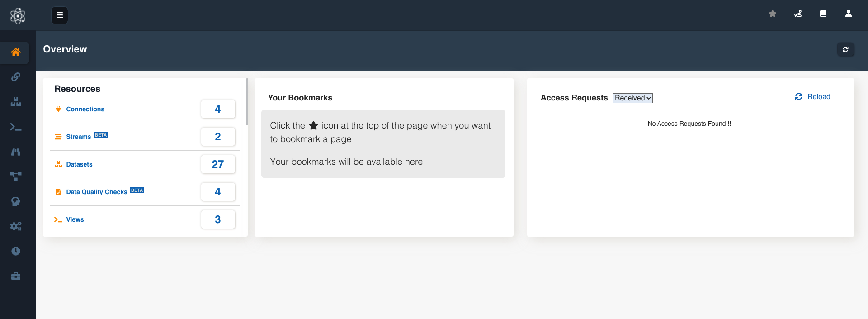Open the link icon in sidebar
Viewport: 868px width, 319px height.
(x=16, y=77)
